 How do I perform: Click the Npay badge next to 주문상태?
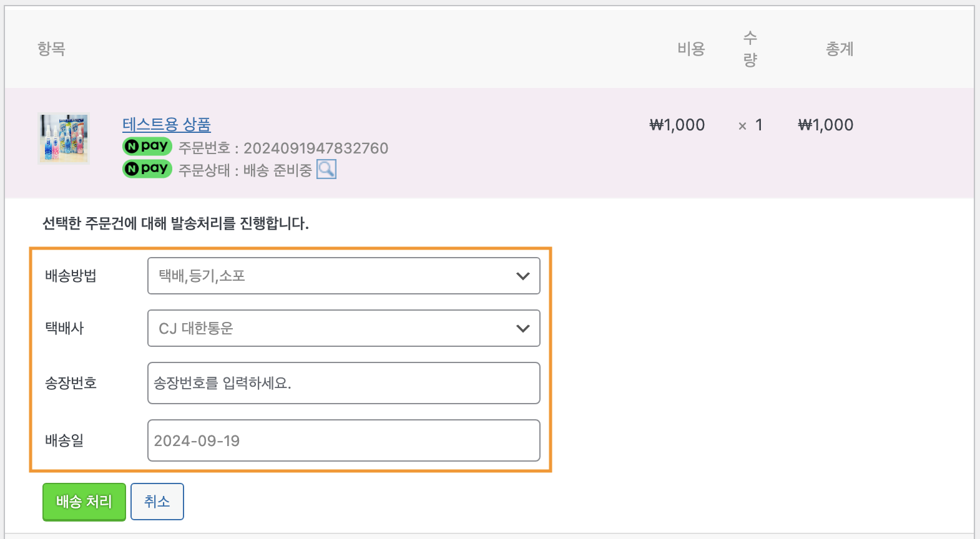click(x=147, y=168)
